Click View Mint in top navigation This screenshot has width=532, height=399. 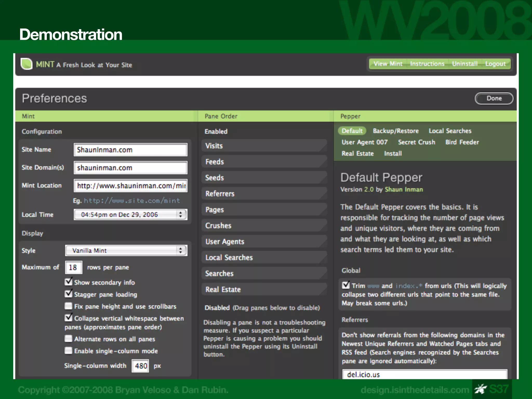point(388,64)
